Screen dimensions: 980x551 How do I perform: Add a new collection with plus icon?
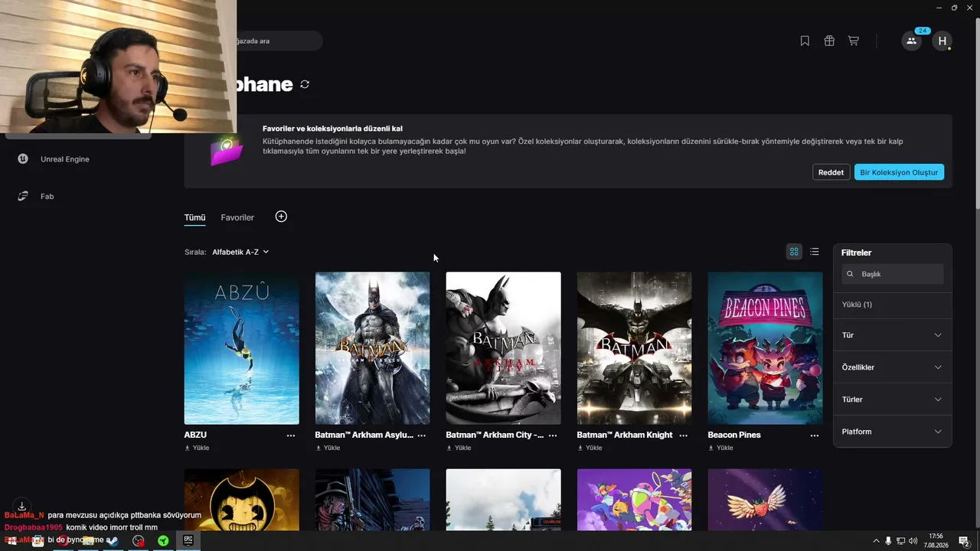point(281,217)
